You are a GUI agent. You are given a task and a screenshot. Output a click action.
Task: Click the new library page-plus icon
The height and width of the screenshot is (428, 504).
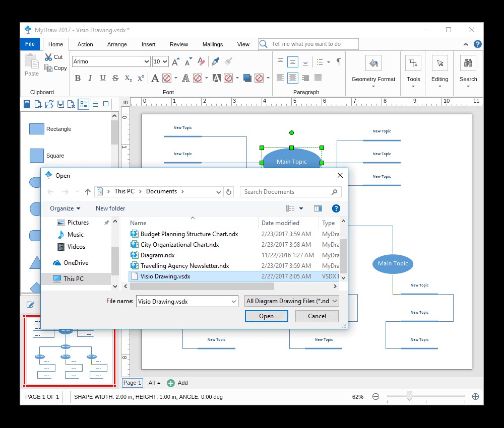click(38, 104)
